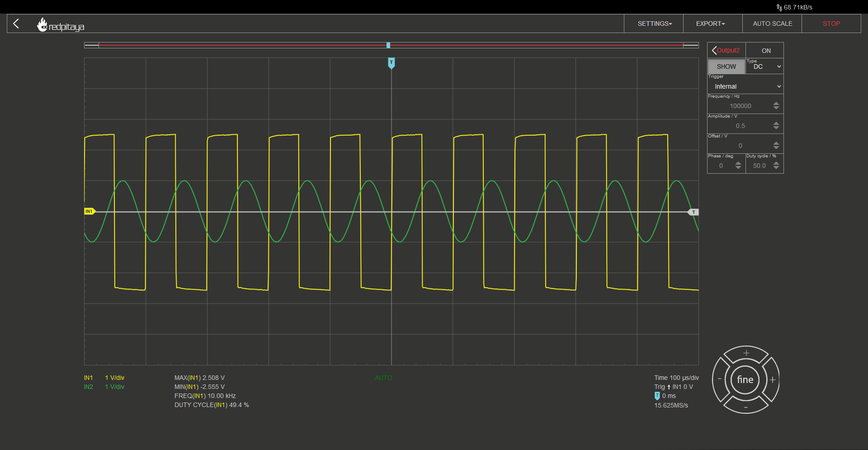This screenshot has width=868, height=450.
Task: Click the 68.71kB/s network throughput indicator
Action: (x=794, y=7)
